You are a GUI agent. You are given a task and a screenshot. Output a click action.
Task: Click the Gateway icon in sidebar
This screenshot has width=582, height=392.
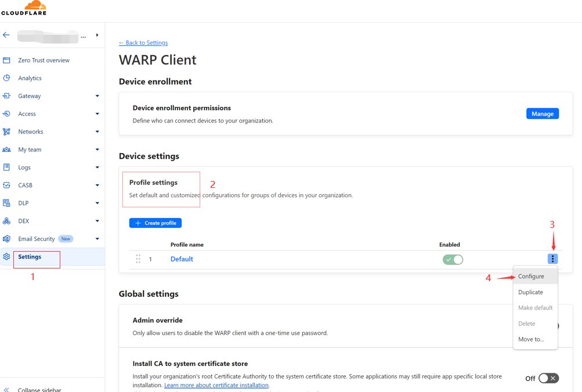click(x=7, y=96)
